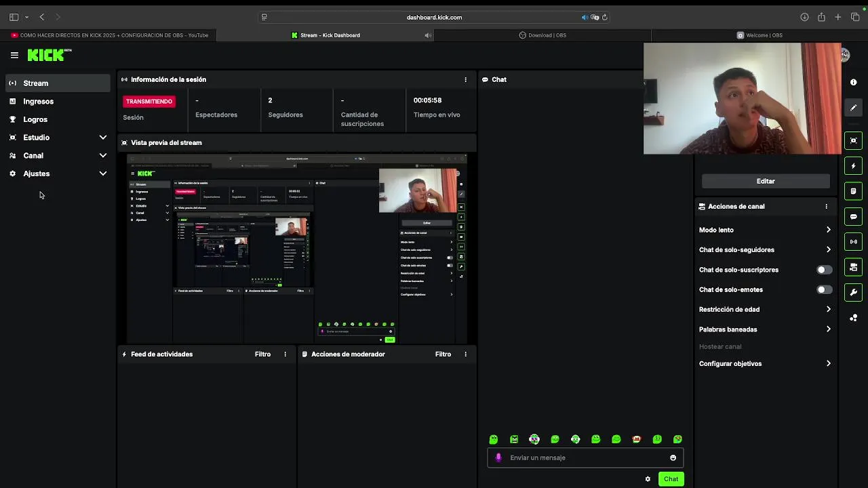
Task: Enable the Chat de solo-emotes switch
Action: pyautogui.click(x=824, y=289)
